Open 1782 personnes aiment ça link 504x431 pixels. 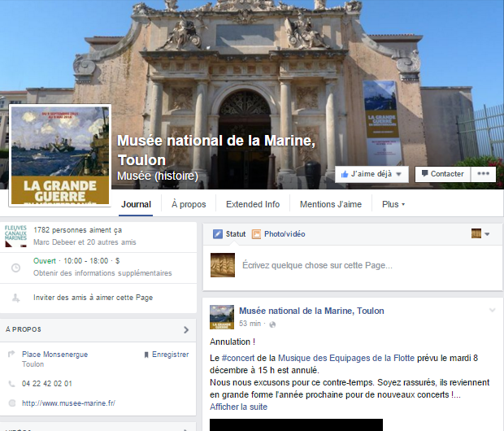point(77,230)
